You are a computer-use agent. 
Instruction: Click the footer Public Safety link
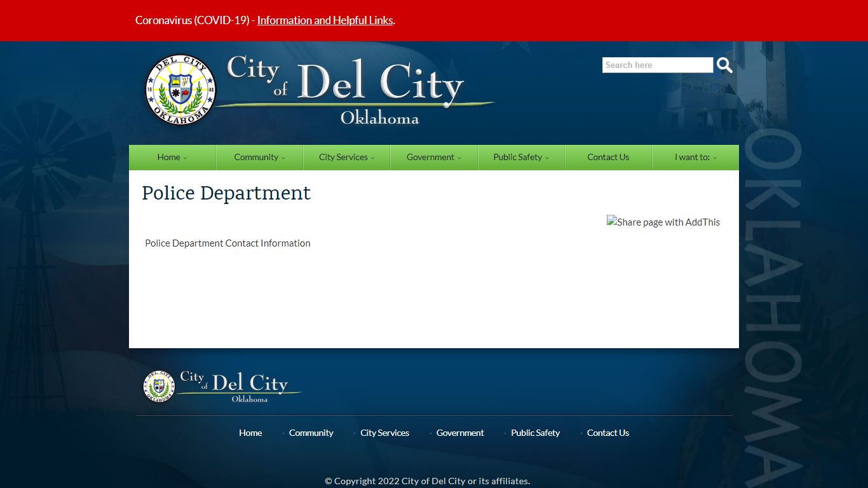pyautogui.click(x=535, y=433)
